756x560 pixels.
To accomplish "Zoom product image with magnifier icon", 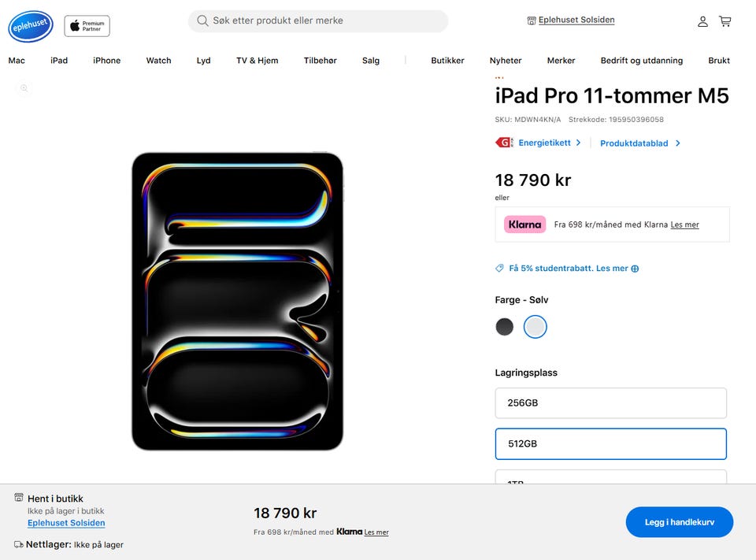I will coord(24,88).
